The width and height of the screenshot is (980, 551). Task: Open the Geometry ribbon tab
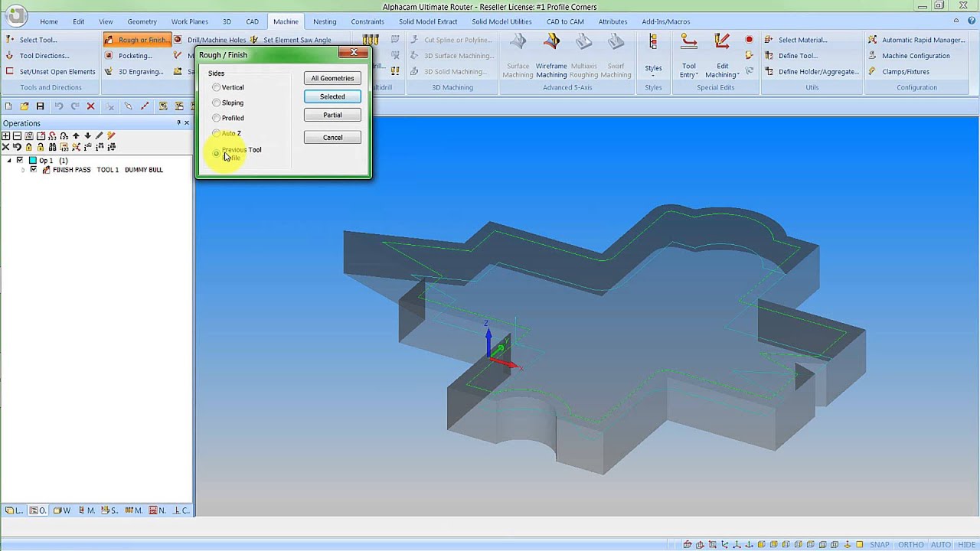point(142,21)
